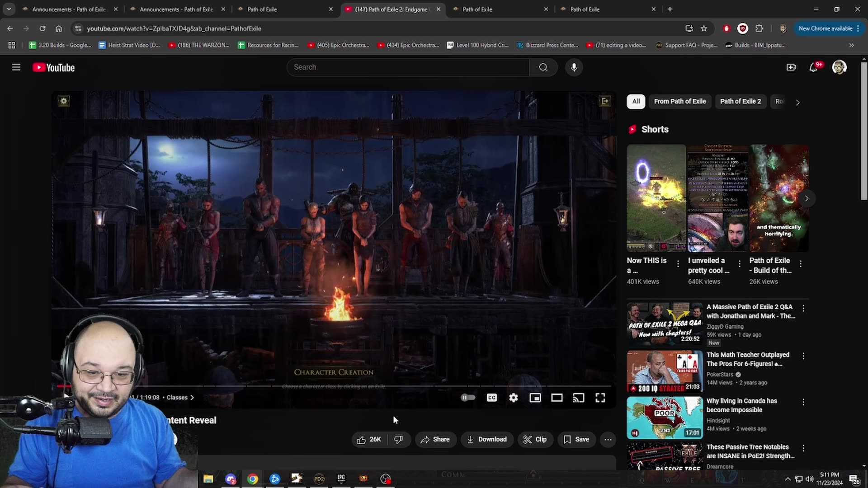Open YouTube hamburger guide menu

pyautogui.click(x=16, y=67)
